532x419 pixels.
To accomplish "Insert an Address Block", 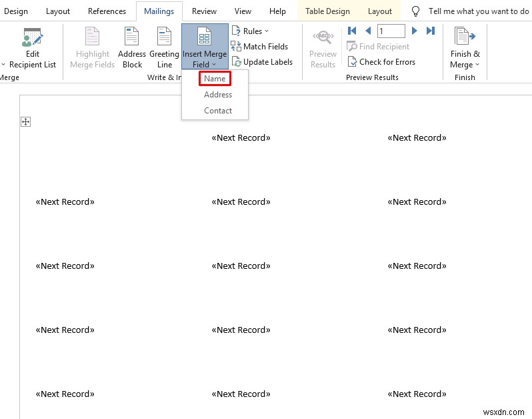I will point(132,48).
